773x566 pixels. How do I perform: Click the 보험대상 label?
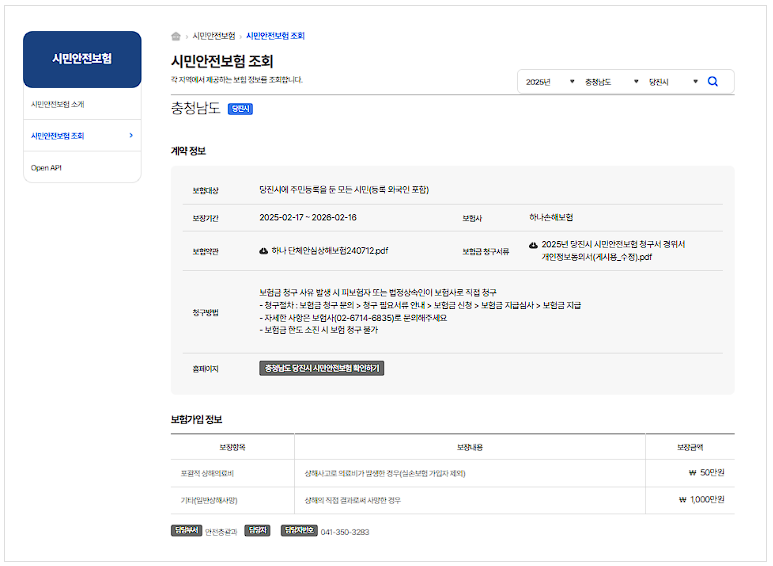tap(205, 190)
